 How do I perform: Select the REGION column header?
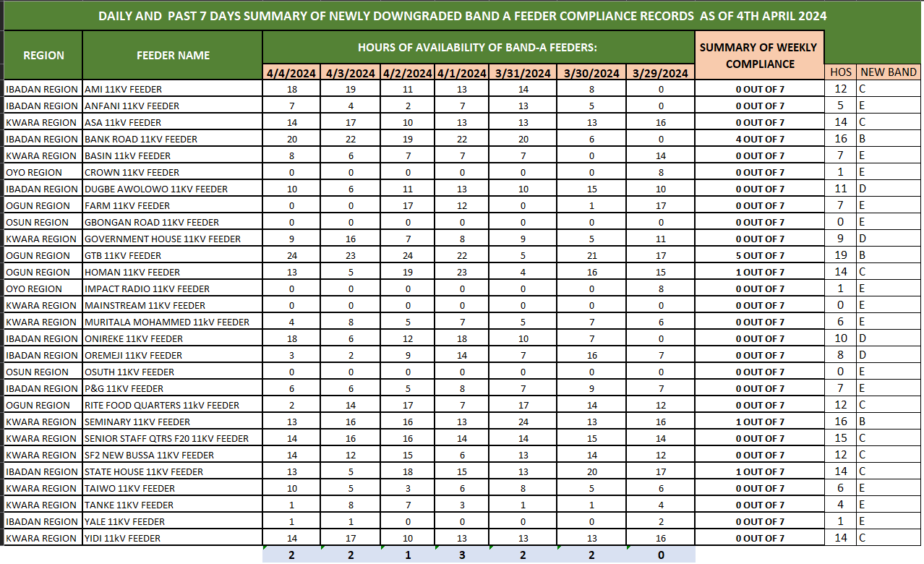43,55
